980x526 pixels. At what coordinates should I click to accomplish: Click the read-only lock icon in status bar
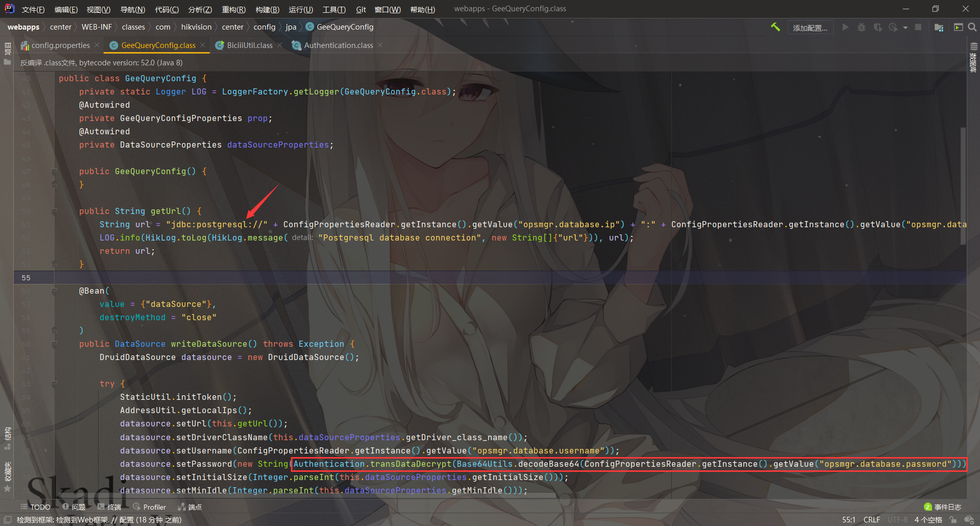(x=953, y=520)
